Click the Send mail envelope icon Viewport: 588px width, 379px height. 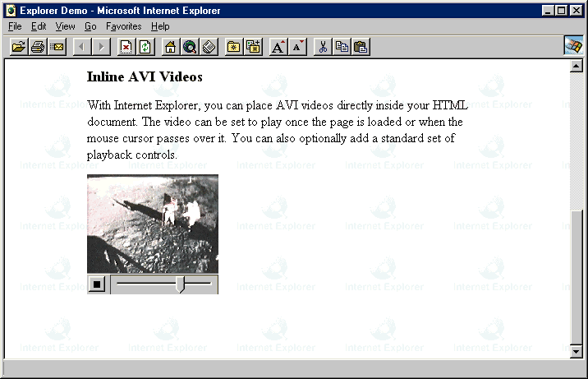point(57,47)
